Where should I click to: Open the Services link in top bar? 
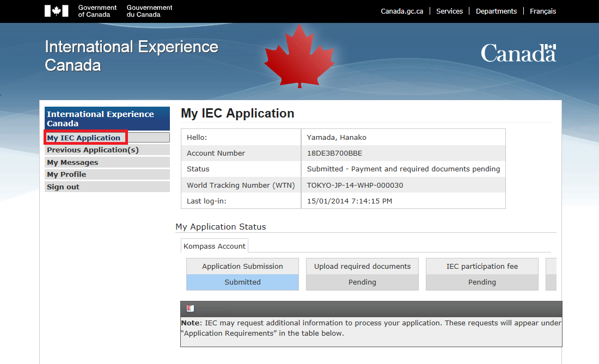pyautogui.click(x=449, y=11)
